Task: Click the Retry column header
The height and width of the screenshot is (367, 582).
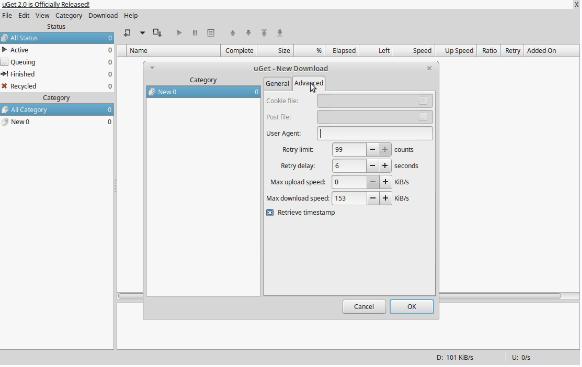Action: click(512, 50)
